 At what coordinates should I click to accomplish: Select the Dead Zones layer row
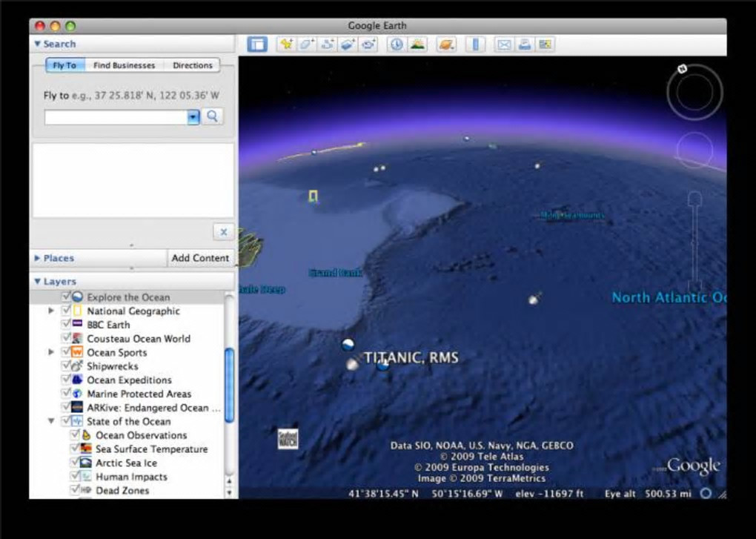click(x=127, y=490)
